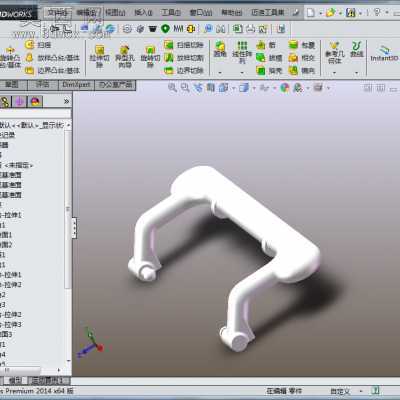Switch to the 草图 Sketch tab
Viewport: 400px width, 400px height.
coord(12,85)
